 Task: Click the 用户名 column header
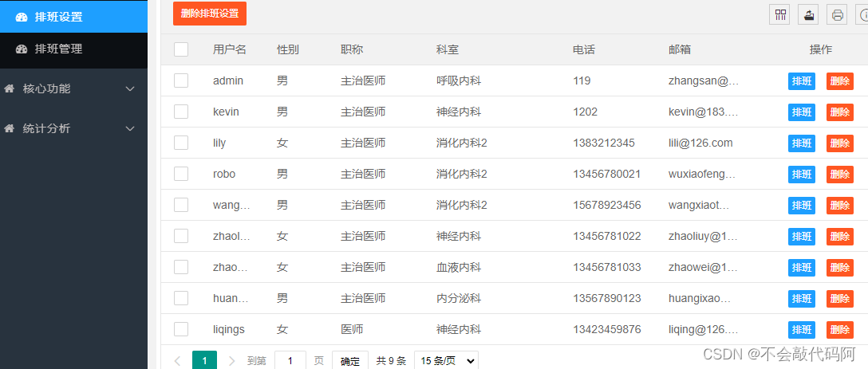click(x=230, y=49)
